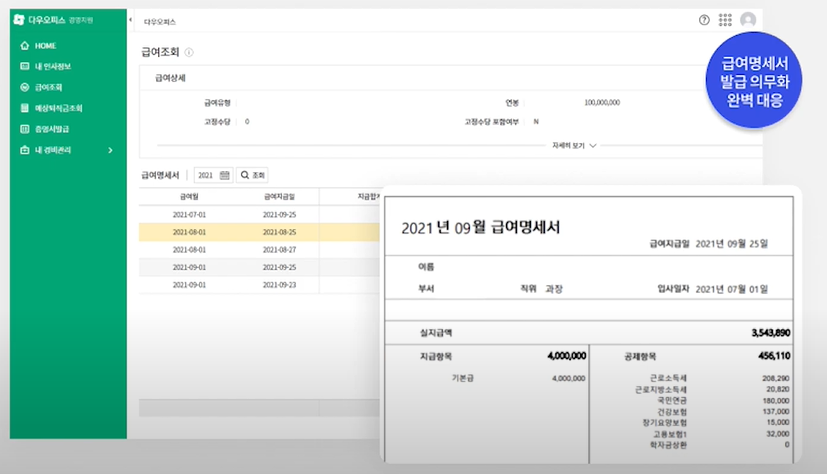Click the 실지급액 amount 3,543,890

coord(771,333)
